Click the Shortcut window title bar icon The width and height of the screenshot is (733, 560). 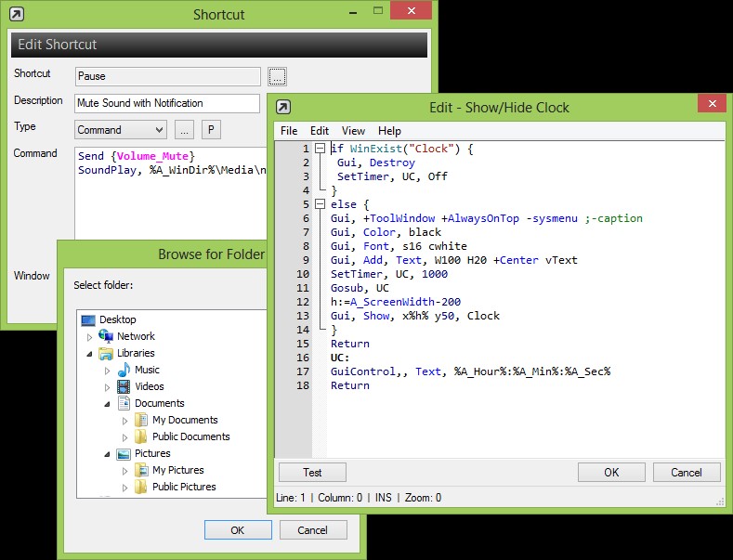pyautogui.click(x=16, y=14)
